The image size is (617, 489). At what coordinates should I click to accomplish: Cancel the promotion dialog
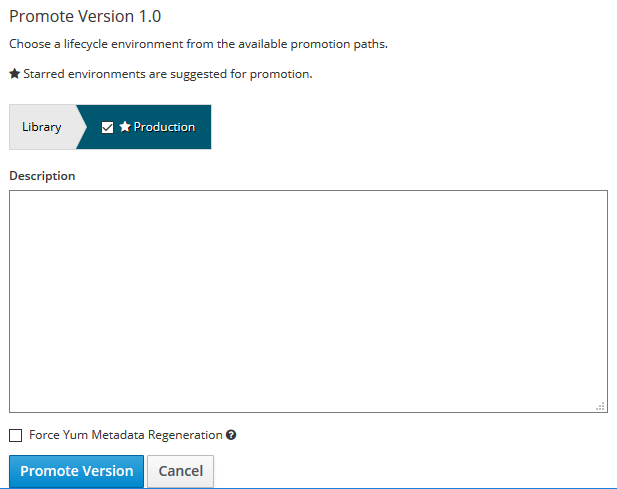(180, 471)
